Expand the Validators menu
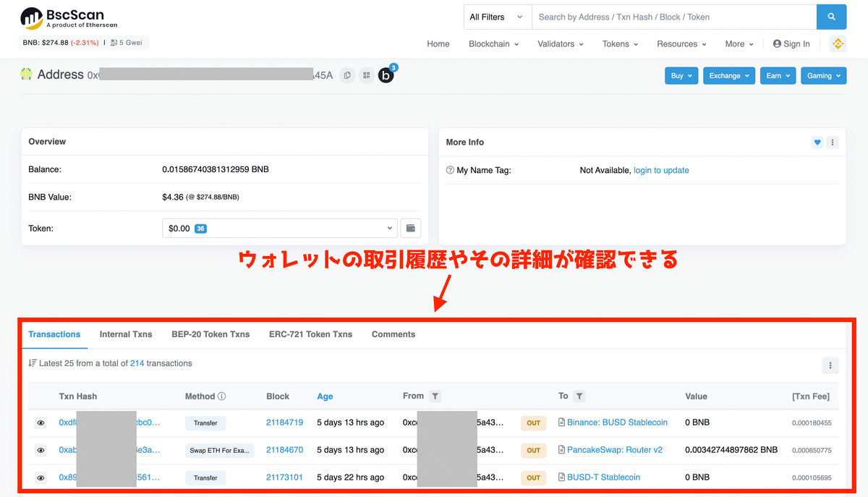 (x=561, y=44)
